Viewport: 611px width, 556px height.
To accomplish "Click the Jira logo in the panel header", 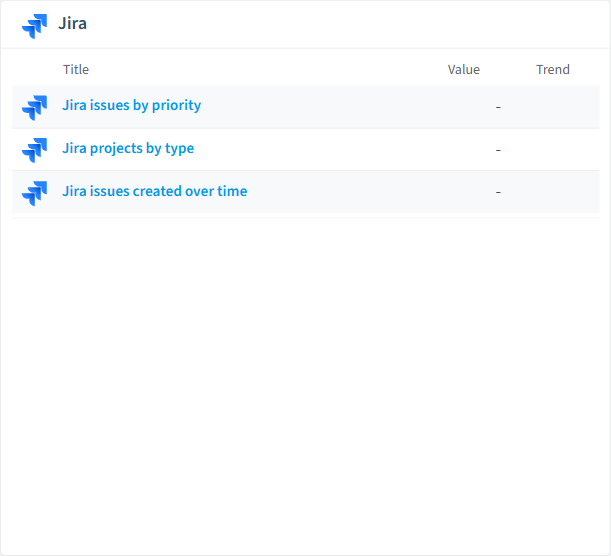I will pyautogui.click(x=35, y=26).
